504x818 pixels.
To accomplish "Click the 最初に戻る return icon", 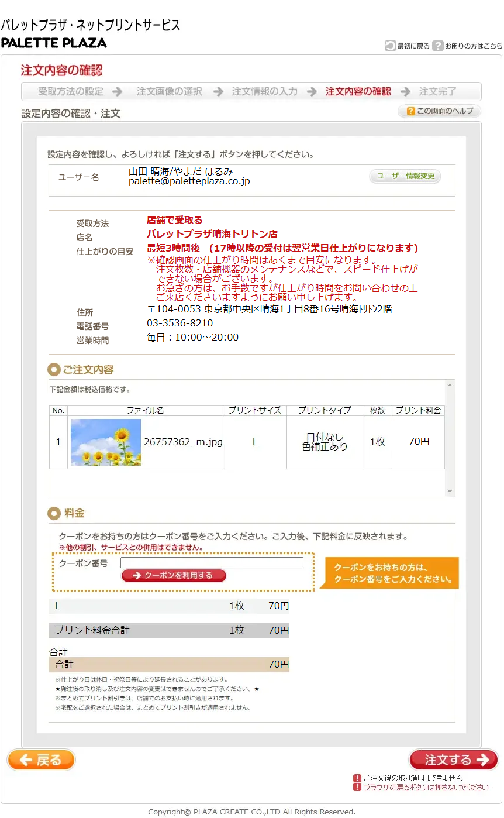I will pyautogui.click(x=390, y=46).
